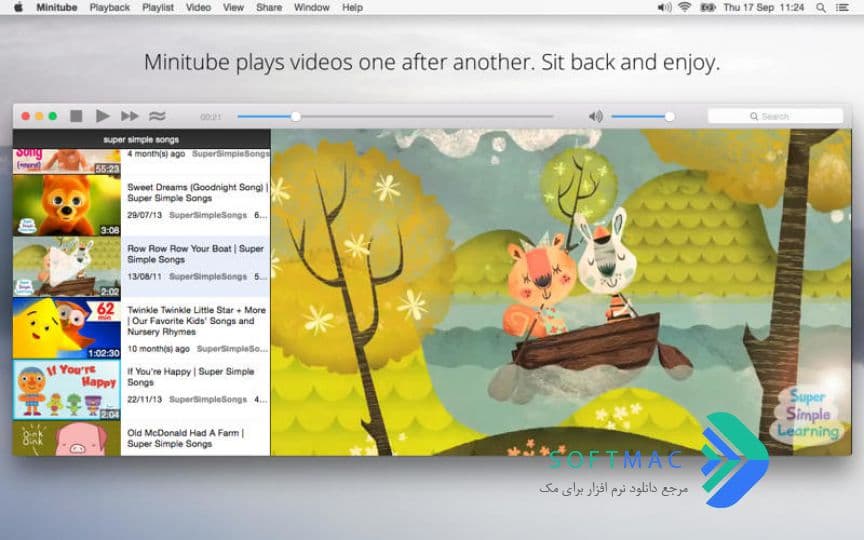Click the date and time Thu 17 Sep 11:24
This screenshot has height=540, width=864.
pos(764,8)
